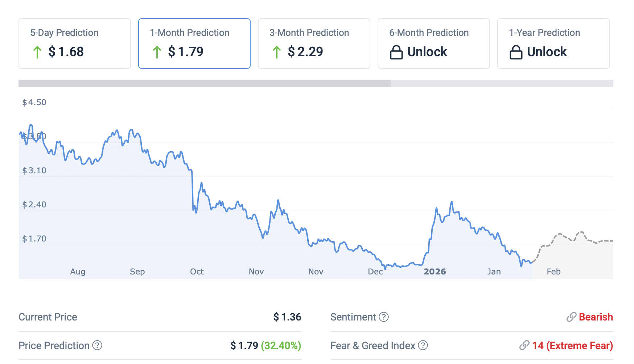Click the dashed forecast line in February
This screenshot has height=364, width=634.
561,235
